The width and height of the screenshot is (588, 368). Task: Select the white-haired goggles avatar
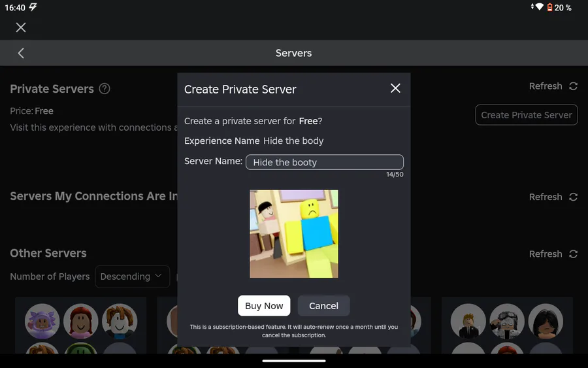coord(507,322)
